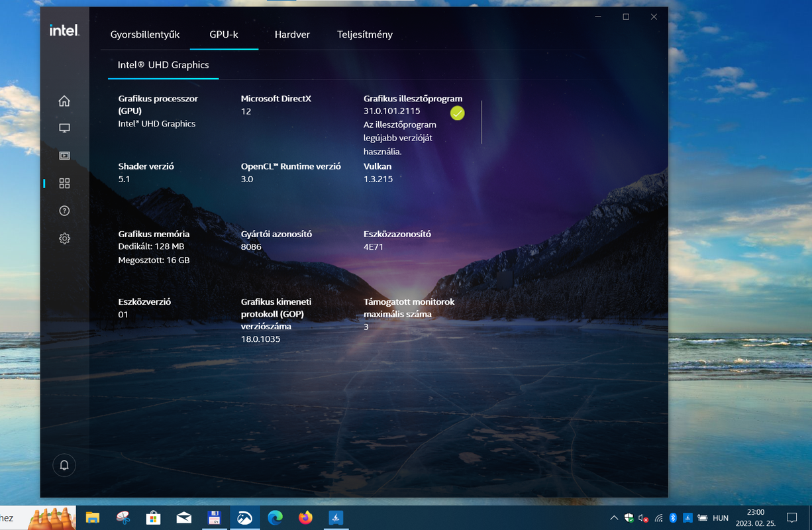The width and height of the screenshot is (812, 530).
Task: Click the GOP version 18.0.1035
Action: tap(260, 339)
